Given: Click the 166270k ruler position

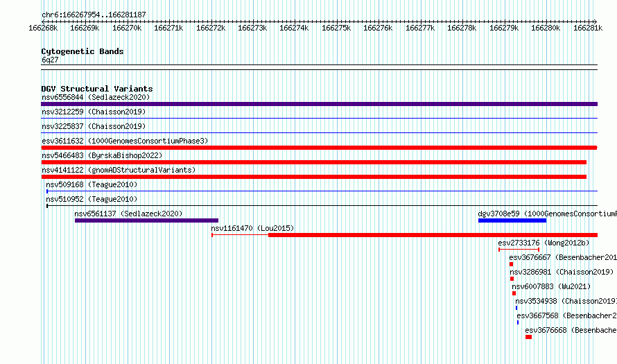Looking at the screenshot, I should click(127, 28).
